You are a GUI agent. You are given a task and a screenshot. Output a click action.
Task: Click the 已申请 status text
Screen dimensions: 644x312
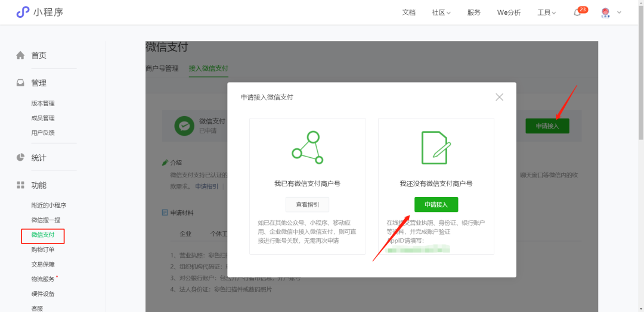[x=208, y=131]
